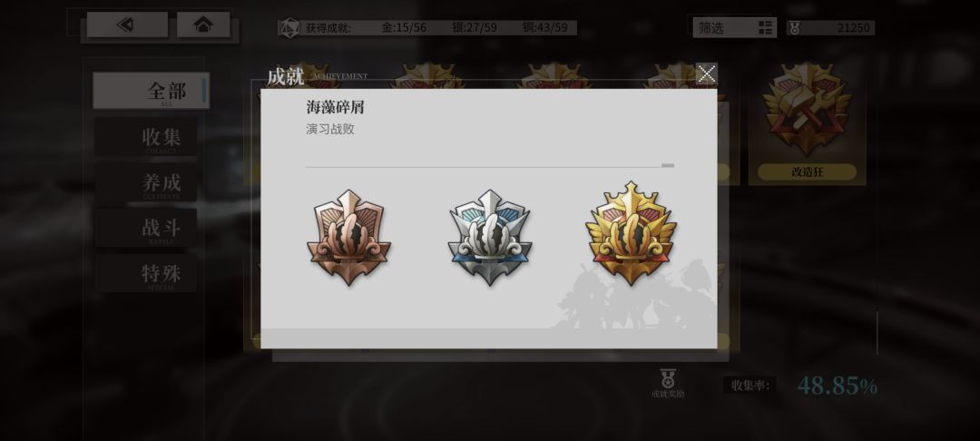Select the bronze 海藻碎屑 medal

348,238
